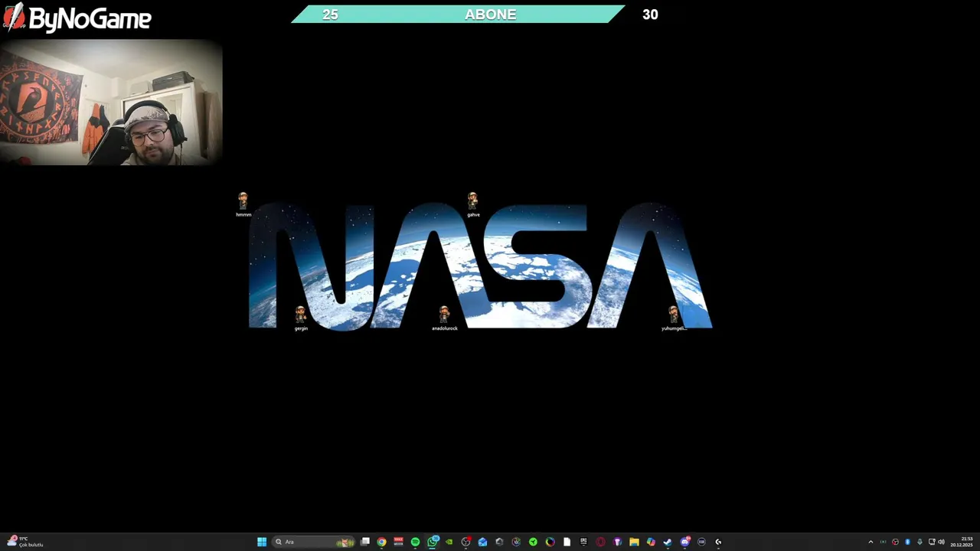This screenshot has height=551, width=980.
Task: Open the clock showing 21:53
Action: 962,542
